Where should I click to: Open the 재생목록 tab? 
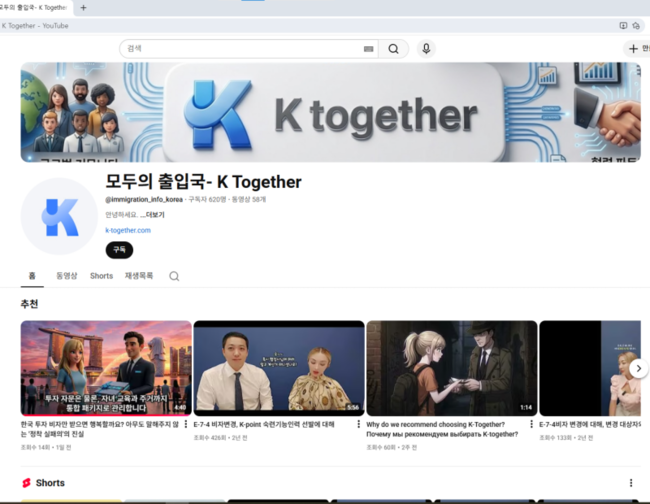tap(139, 276)
